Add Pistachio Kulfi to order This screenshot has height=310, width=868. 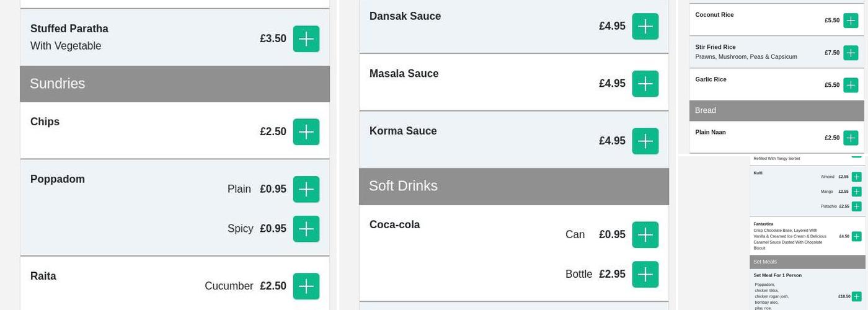coord(856,206)
